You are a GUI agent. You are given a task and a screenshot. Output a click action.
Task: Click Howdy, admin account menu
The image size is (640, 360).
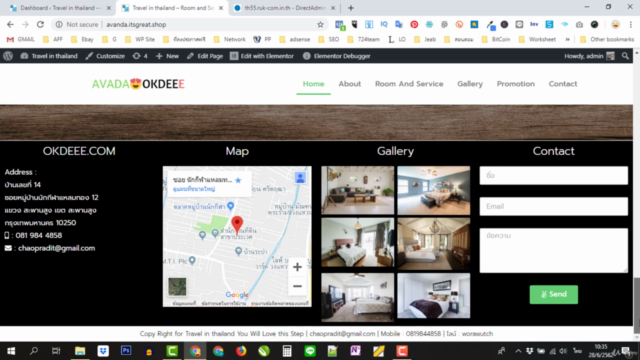589,56
